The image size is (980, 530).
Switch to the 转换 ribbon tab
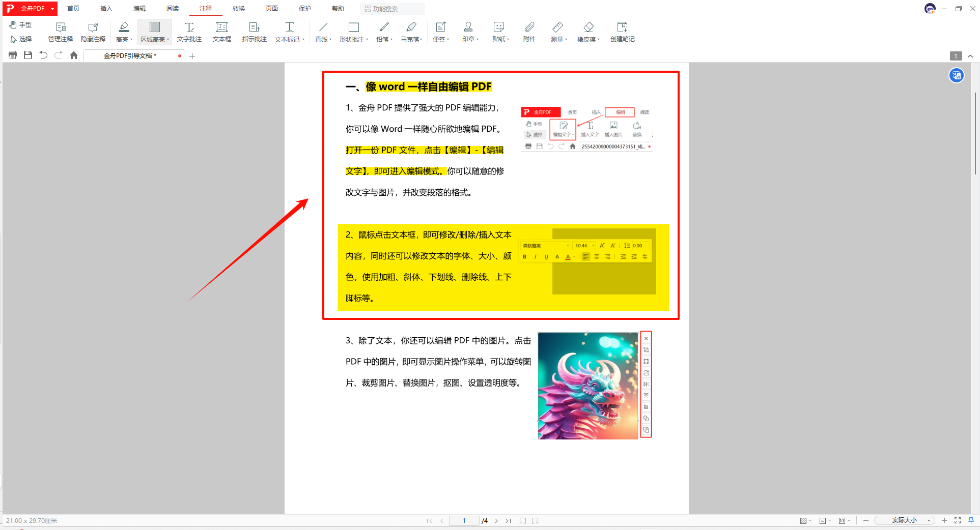pos(238,8)
